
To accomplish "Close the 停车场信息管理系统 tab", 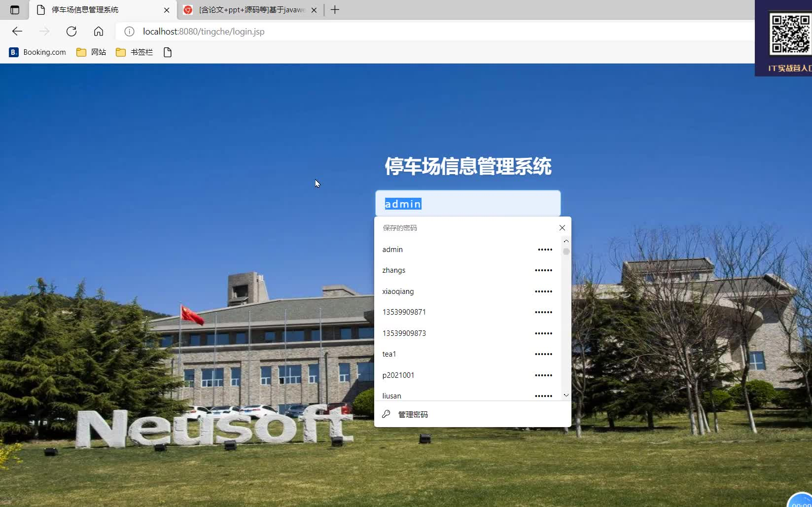I will pos(167,10).
